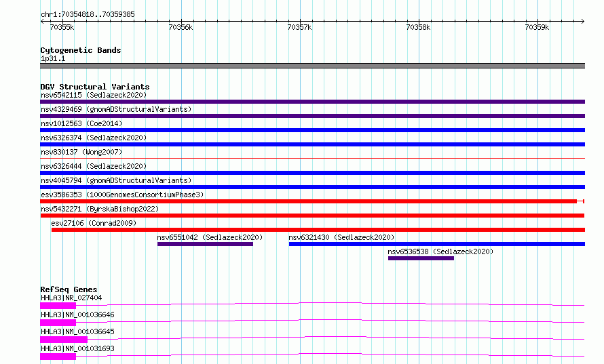
Task: Click the red esv27106 variant bar
Action: (x=318, y=230)
